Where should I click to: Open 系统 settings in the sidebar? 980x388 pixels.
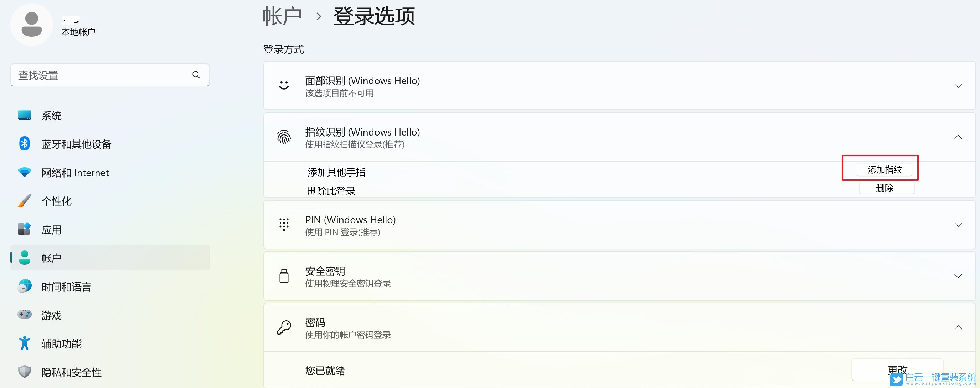(x=51, y=115)
